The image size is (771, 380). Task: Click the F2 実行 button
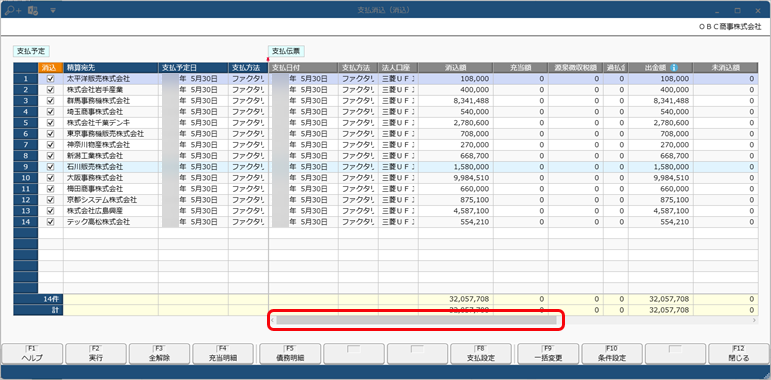[96, 353]
